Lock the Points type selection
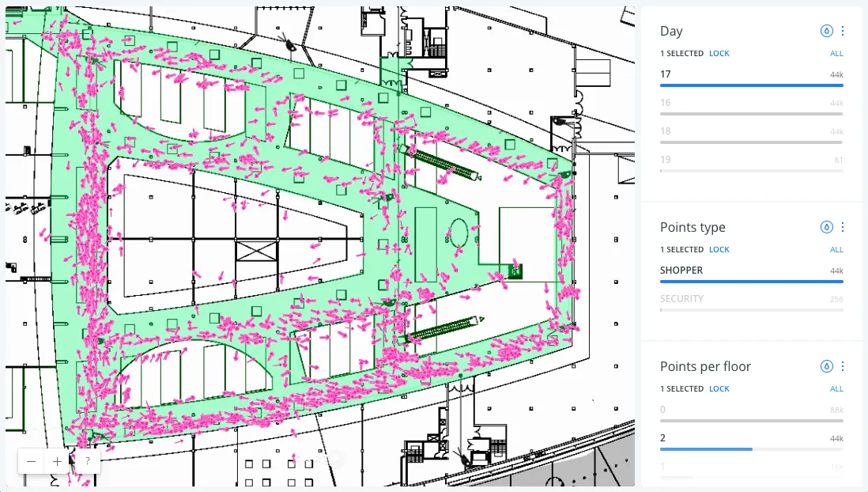The image size is (868, 492). (719, 249)
